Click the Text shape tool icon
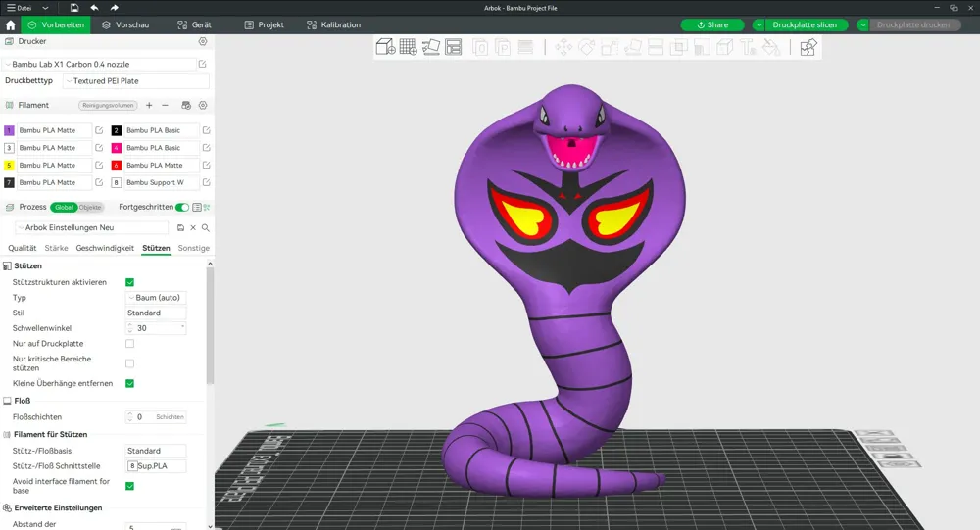Image resolution: width=980 pixels, height=530 pixels. (748, 47)
